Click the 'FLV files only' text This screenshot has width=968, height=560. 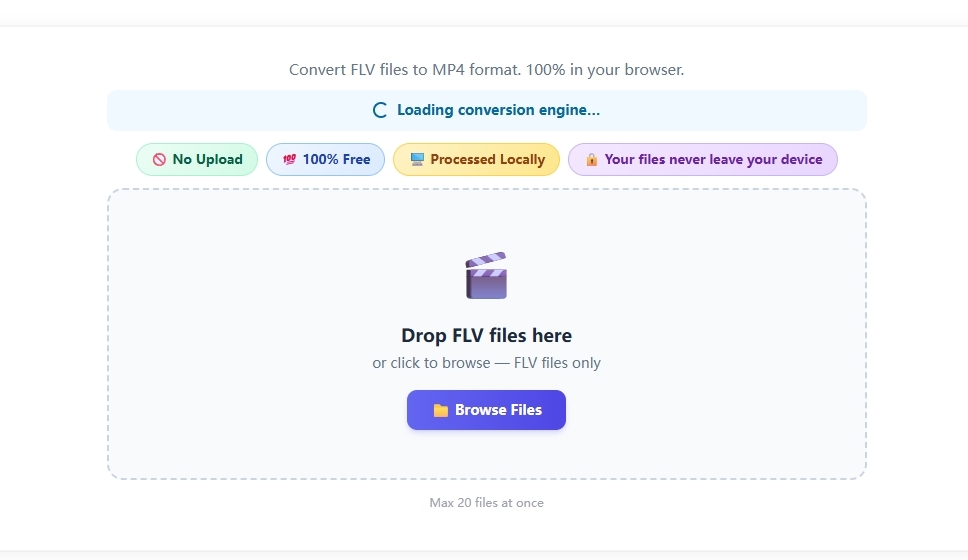tap(557, 363)
